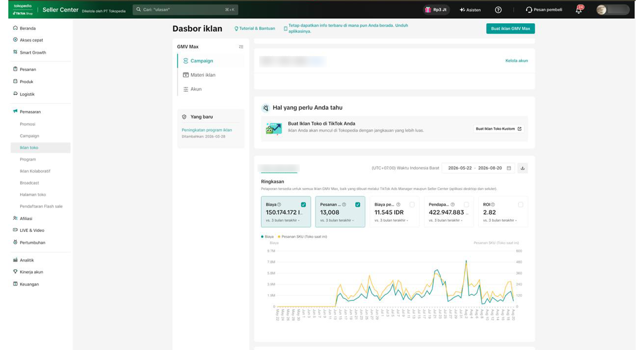This screenshot has width=644, height=350.
Task: Click the Tokopedia TikTok Shop logo
Action: [x=23, y=10]
